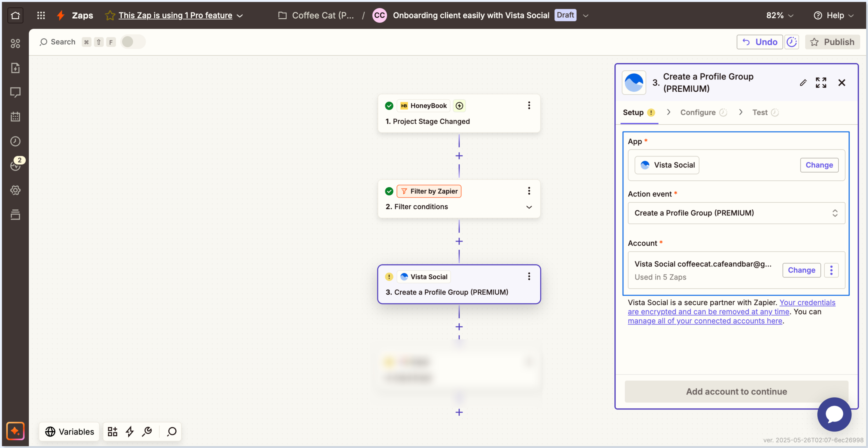Toggle the switch next to Search
The width and height of the screenshot is (868, 448).
133,42
